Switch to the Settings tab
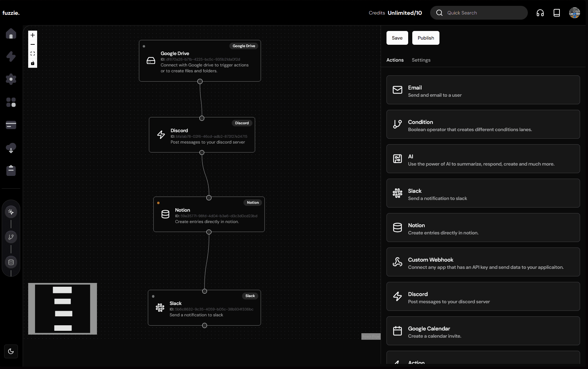Viewport: 588px width, 369px height. pos(421,60)
